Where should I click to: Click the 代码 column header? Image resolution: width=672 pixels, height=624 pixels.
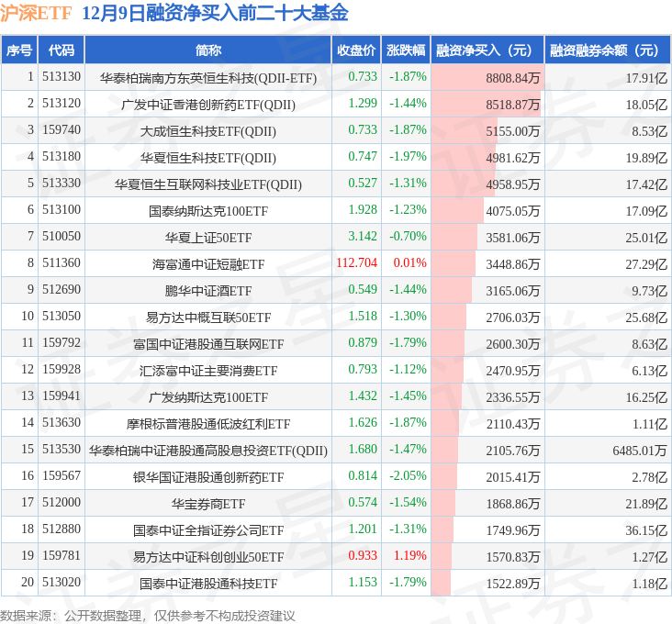pyautogui.click(x=62, y=50)
